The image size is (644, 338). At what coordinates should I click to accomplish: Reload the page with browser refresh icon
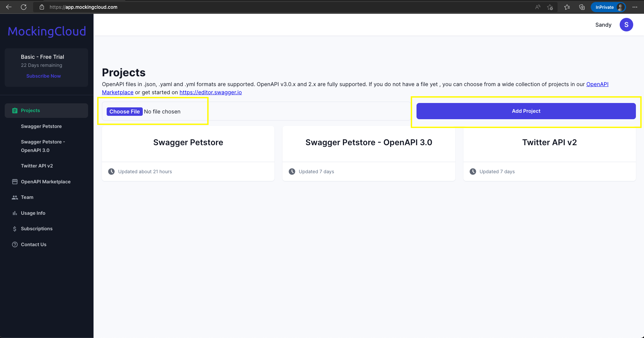pos(24,7)
